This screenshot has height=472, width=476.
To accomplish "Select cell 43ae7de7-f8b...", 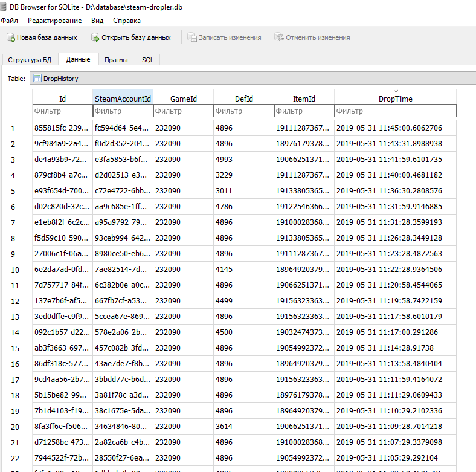I will [x=123, y=364].
